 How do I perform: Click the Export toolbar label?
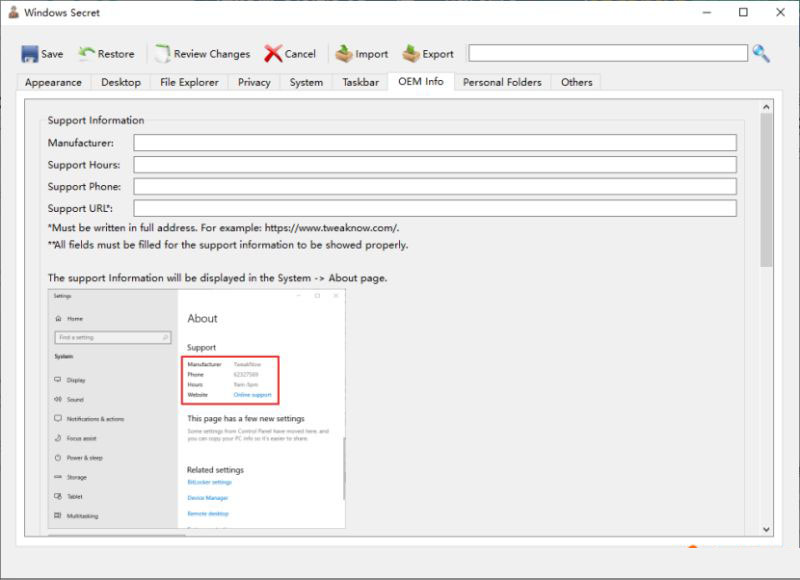438,54
